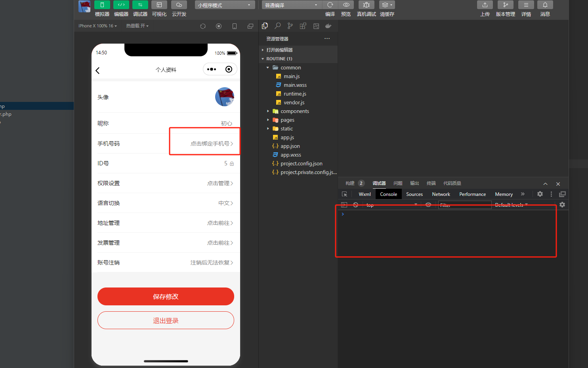This screenshot has width=588, height=368.
Task: Open the 普通编译 compile mode dropdown
Action: 292,5
